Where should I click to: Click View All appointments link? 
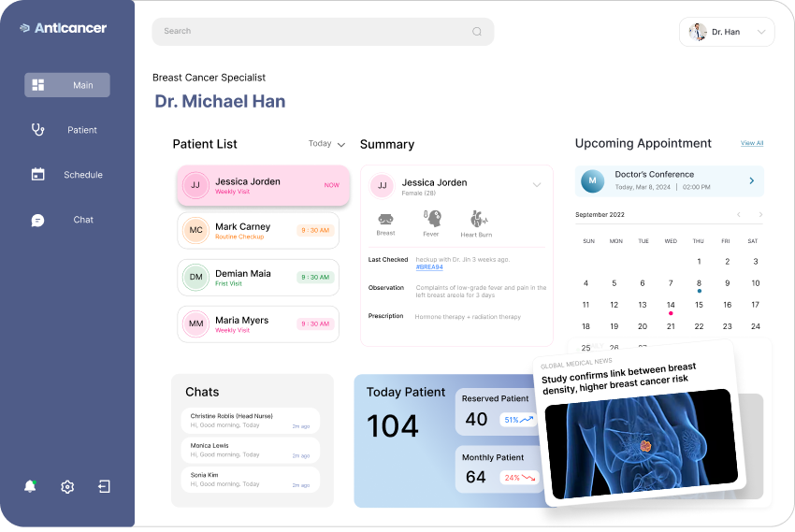752,143
